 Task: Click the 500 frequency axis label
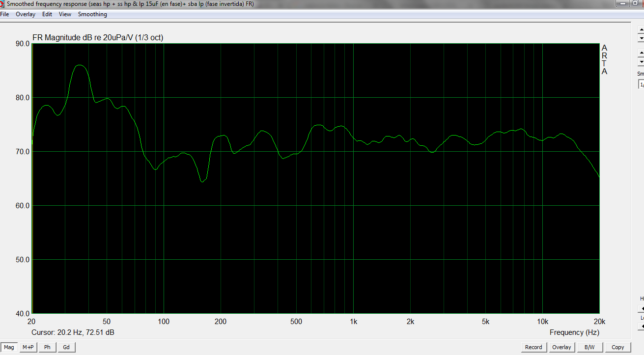pyautogui.click(x=296, y=322)
